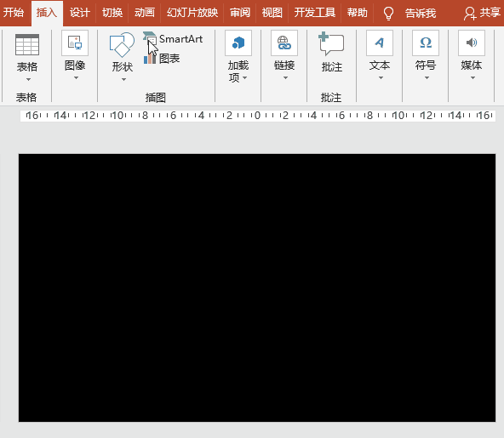Open the 视图 tab
Viewport: 504px width, 438px height.
point(272,13)
